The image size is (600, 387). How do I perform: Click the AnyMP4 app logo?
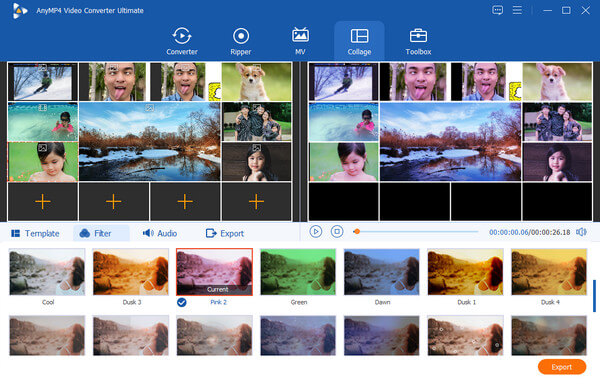pyautogui.click(x=19, y=10)
